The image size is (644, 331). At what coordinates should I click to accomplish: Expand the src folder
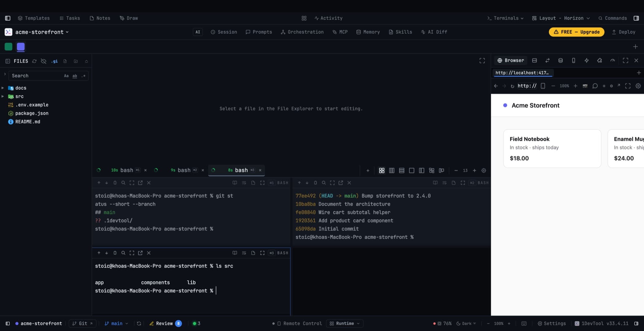pyautogui.click(x=3, y=96)
